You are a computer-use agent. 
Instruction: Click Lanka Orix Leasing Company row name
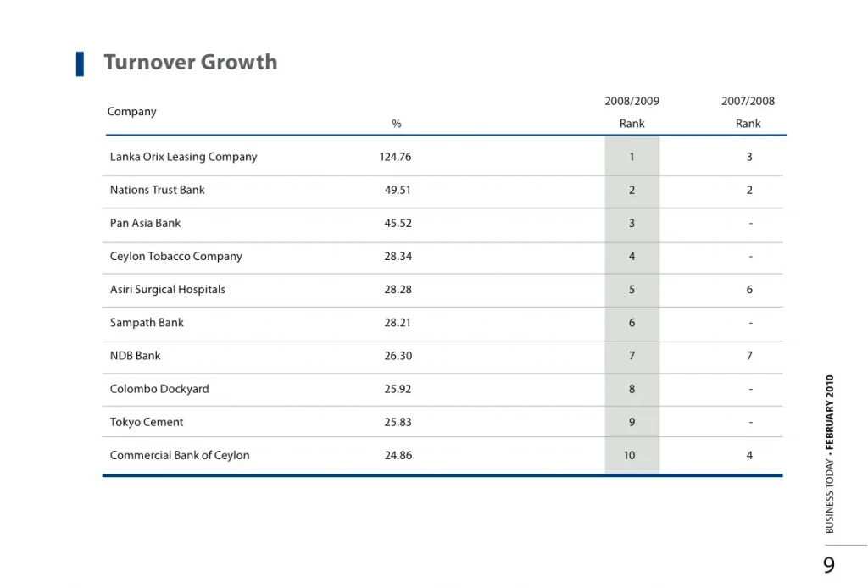(x=183, y=157)
